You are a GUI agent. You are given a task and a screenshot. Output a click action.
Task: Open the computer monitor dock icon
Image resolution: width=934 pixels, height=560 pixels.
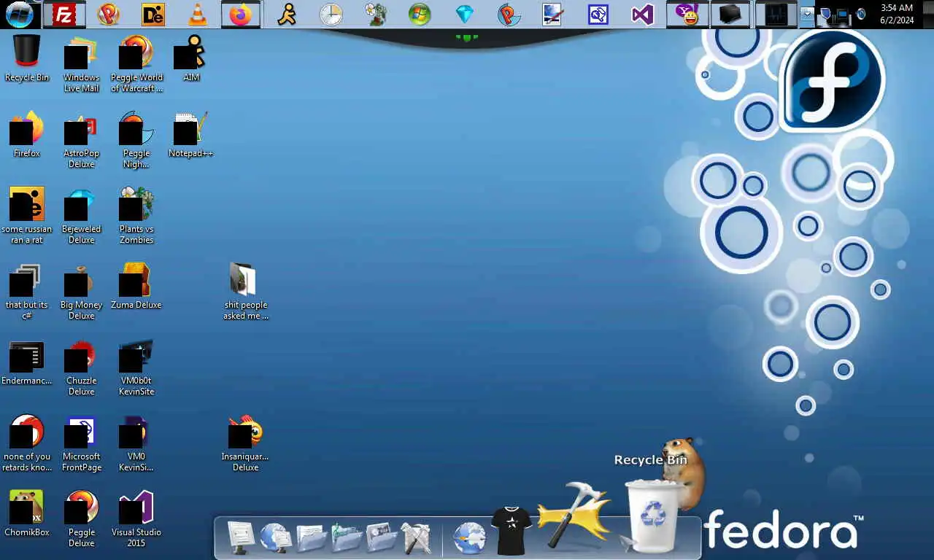point(241,538)
